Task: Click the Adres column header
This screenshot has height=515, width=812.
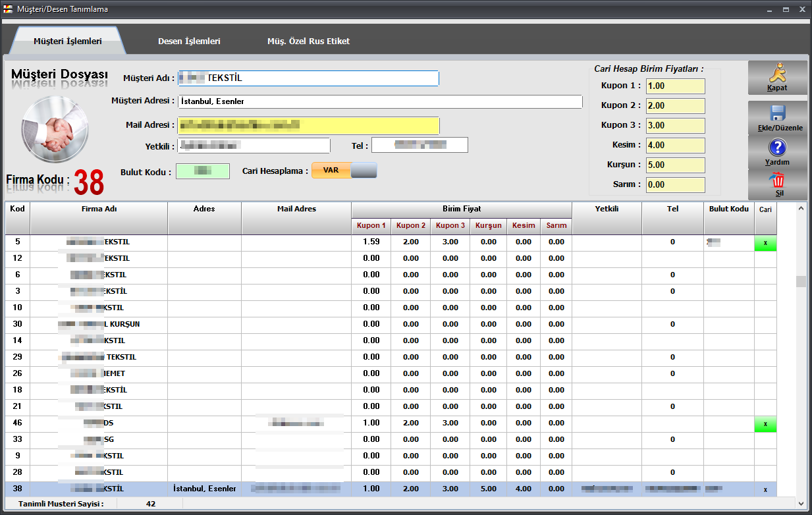Action: (x=204, y=218)
